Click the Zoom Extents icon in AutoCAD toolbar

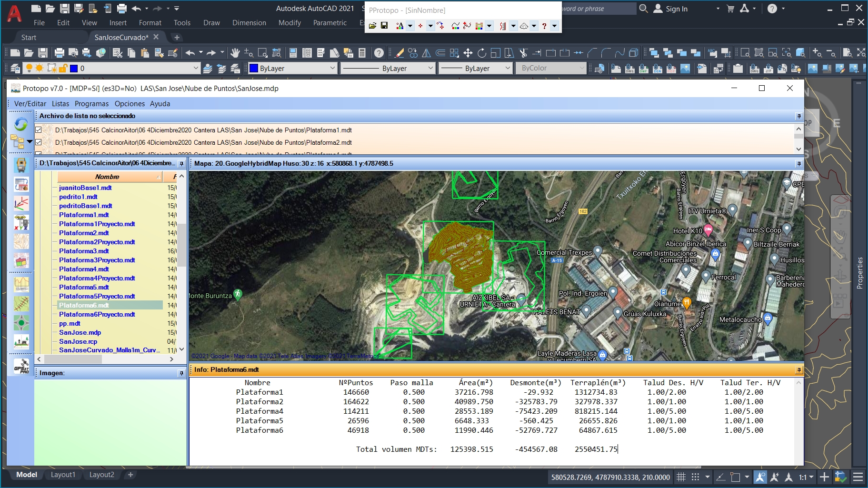[x=861, y=53]
